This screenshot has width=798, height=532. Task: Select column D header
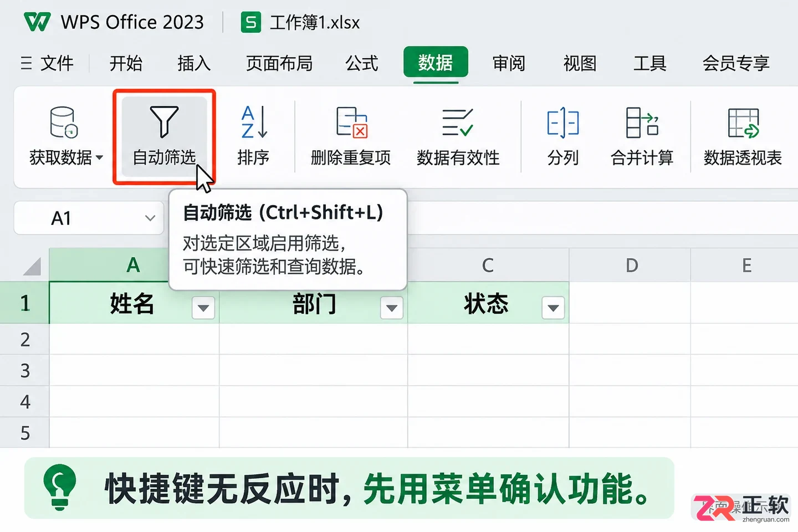pyautogui.click(x=630, y=265)
